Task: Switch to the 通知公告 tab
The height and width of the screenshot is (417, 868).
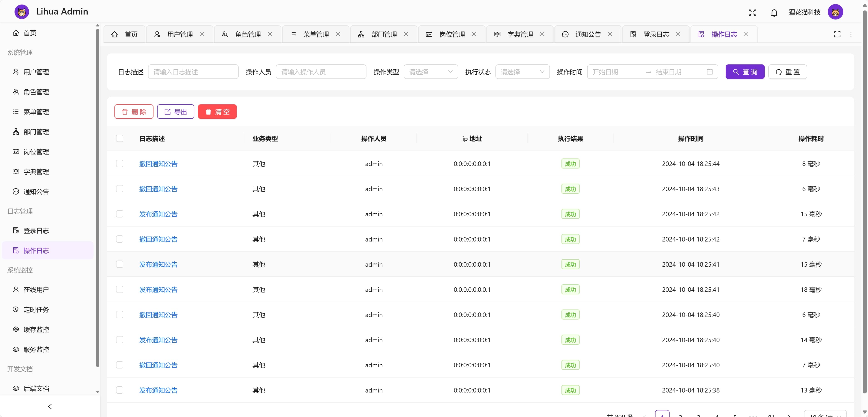Action: click(588, 34)
